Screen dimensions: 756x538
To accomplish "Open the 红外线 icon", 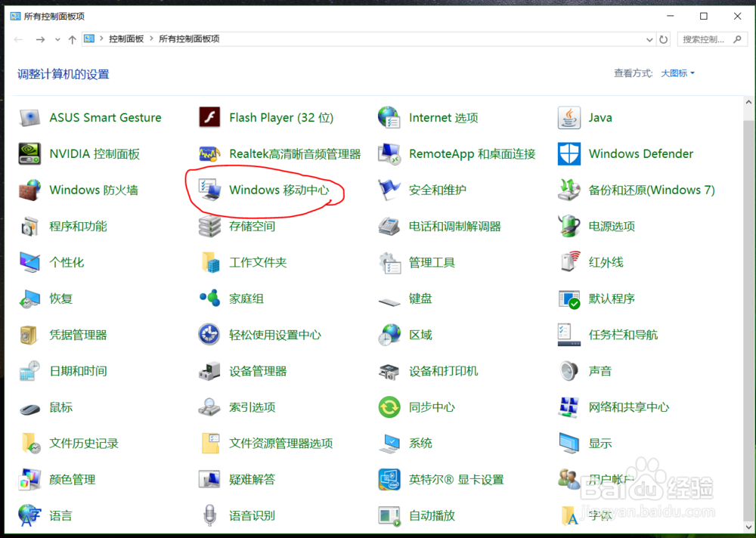I will coord(569,262).
